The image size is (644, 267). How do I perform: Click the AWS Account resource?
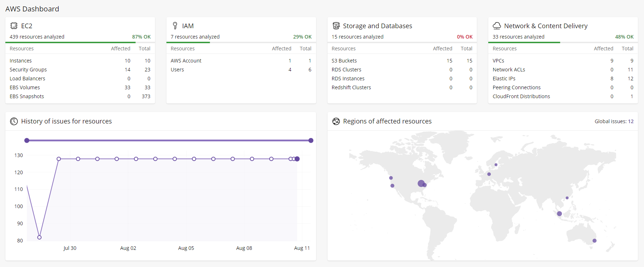[186, 61]
